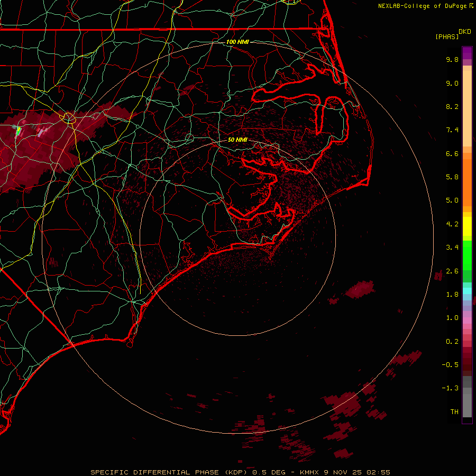Click the 9.8 legend value
The width and height of the screenshot is (476, 476).
click(452, 59)
